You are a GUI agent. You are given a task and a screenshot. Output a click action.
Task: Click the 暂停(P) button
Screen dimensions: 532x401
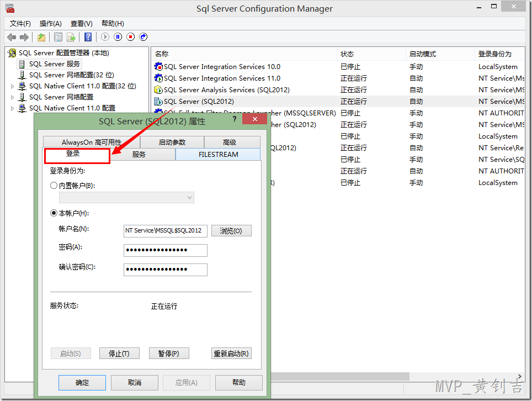[169, 353]
